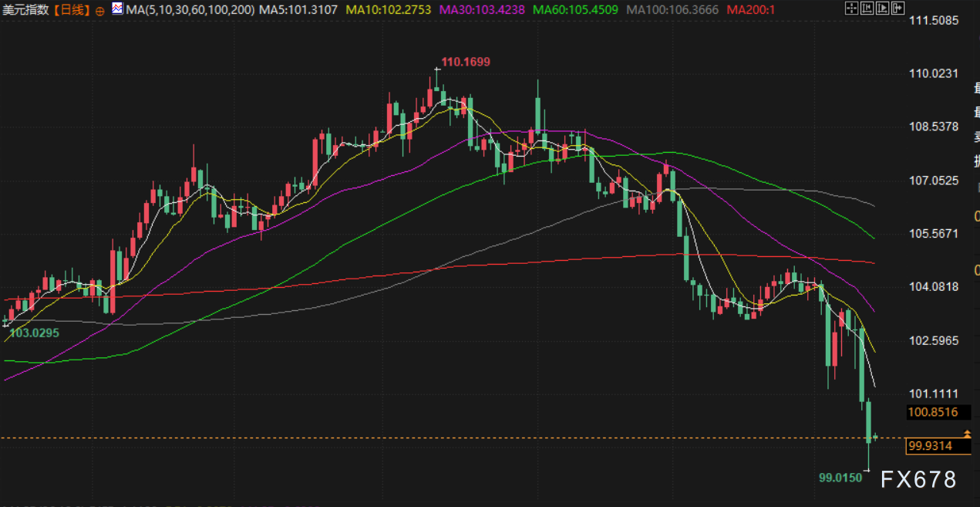Screen dimensions: 980x507
Task: Click the indicator chart icon before MA
Action: [x=116, y=9]
